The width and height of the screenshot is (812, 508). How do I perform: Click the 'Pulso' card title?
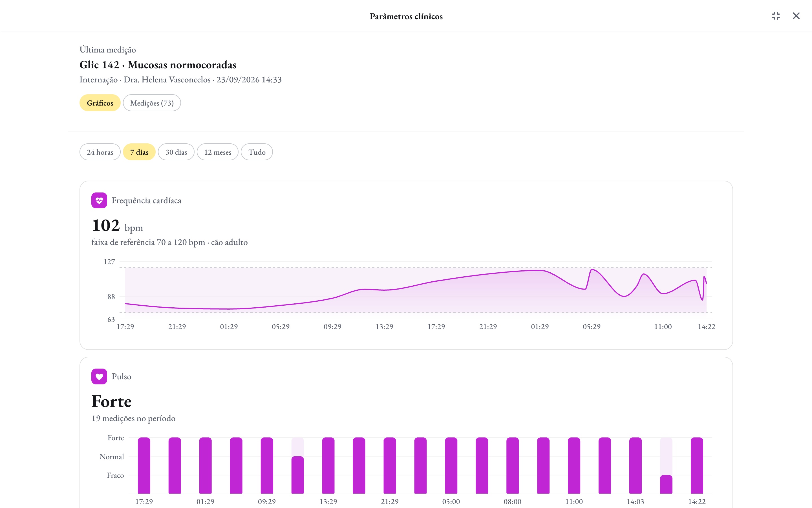tap(122, 377)
